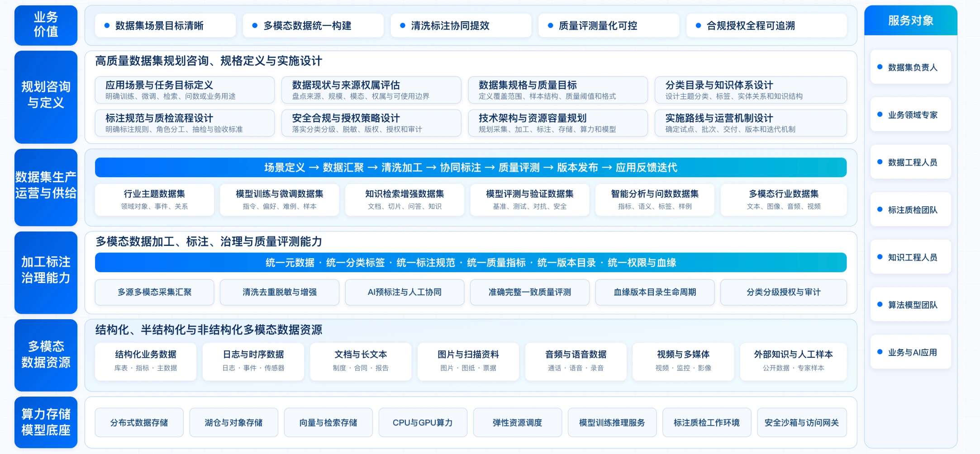The image size is (980, 454).
Task: Select the 结构化业务数据 card
Action: pyautogui.click(x=146, y=361)
